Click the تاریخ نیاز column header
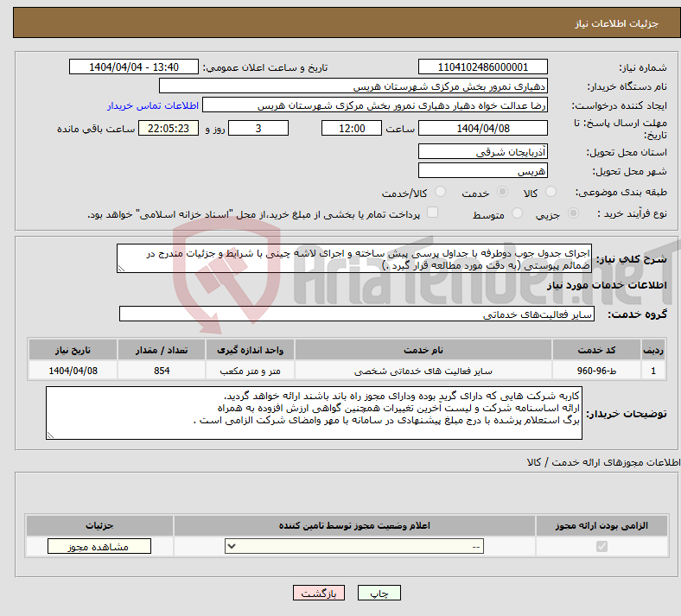The height and width of the screenshot is (616, 681). (73, 350)
